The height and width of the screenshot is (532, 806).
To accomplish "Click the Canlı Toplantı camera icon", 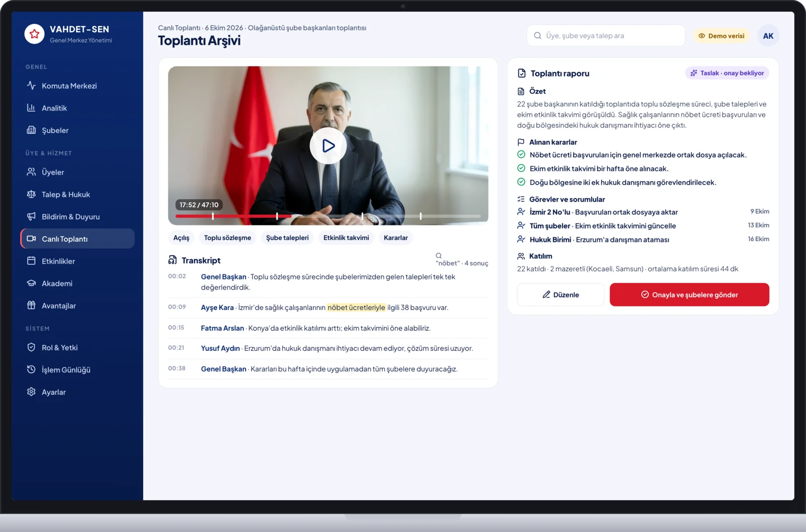I will click(31, 239).
